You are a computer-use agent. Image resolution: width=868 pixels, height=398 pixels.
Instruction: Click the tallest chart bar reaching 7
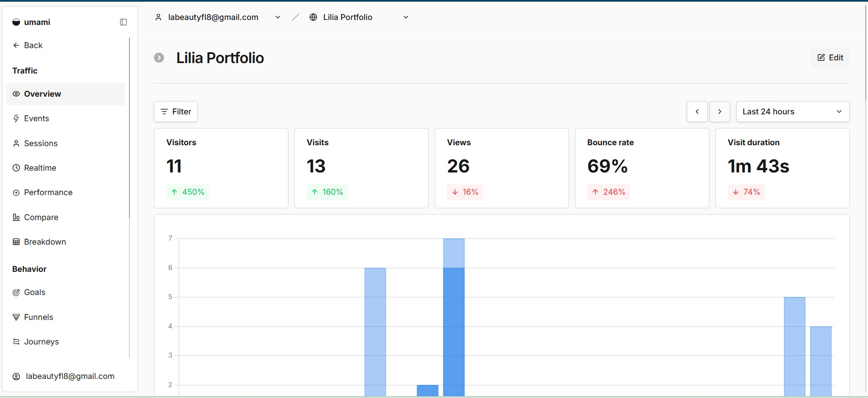click(x=454, y=317)
